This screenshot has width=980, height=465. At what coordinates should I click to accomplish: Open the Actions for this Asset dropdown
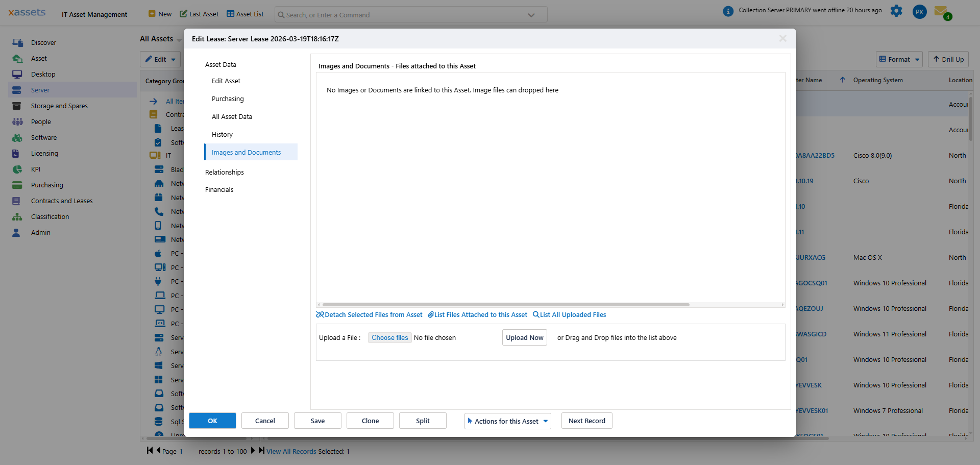(507, 421)
